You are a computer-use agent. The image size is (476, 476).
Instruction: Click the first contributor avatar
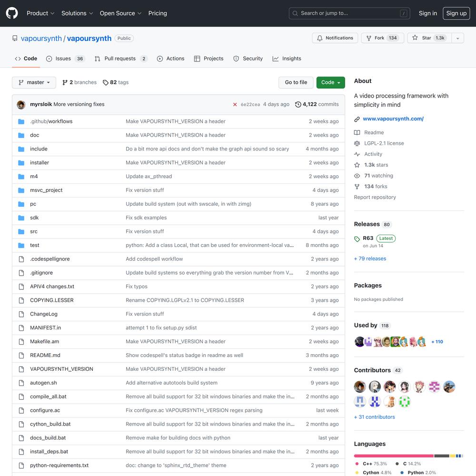[x=360, y=387]
